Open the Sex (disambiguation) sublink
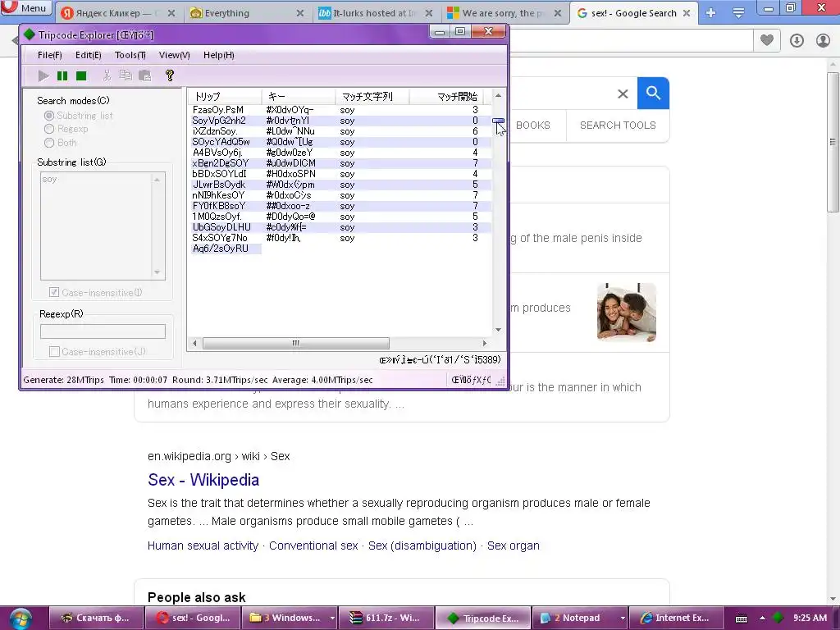The image size is (840, 630). tap(422, 546)
